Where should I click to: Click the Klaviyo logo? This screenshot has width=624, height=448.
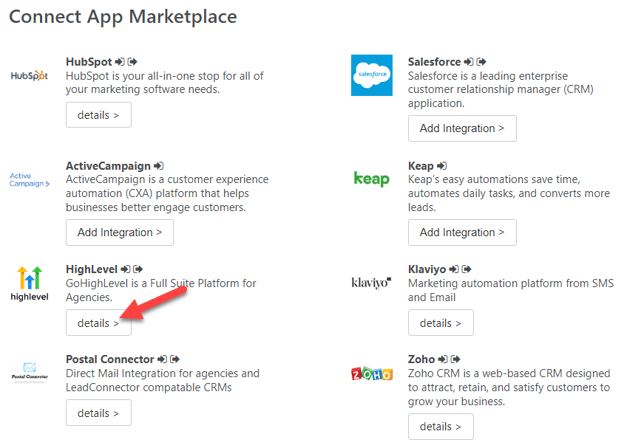[x=371, y=283]
